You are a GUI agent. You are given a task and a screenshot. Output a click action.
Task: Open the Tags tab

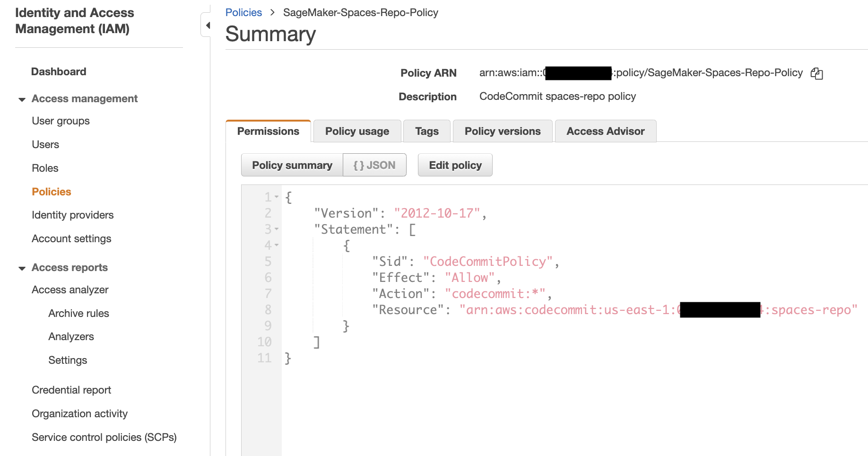[x=426, y=131]
